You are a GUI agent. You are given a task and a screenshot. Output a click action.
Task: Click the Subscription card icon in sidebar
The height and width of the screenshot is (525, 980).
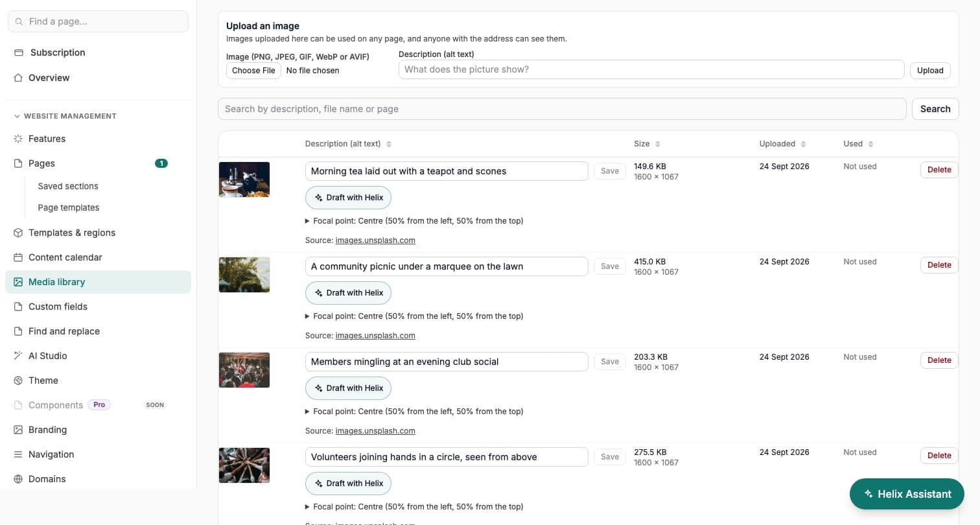pos(19,52)
